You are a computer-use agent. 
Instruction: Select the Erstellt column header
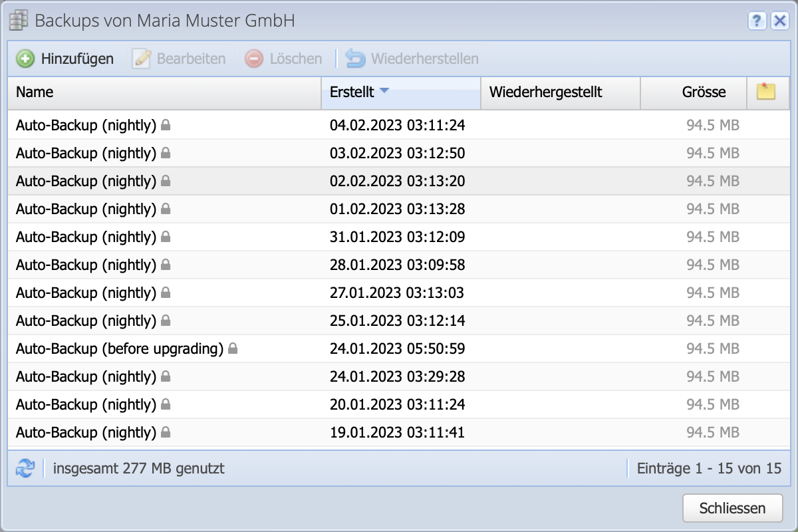pyautogui.click(x=352, y=92)
